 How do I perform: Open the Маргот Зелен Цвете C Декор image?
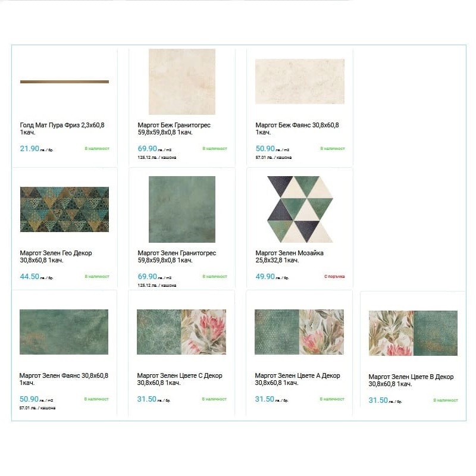(181, 331)
